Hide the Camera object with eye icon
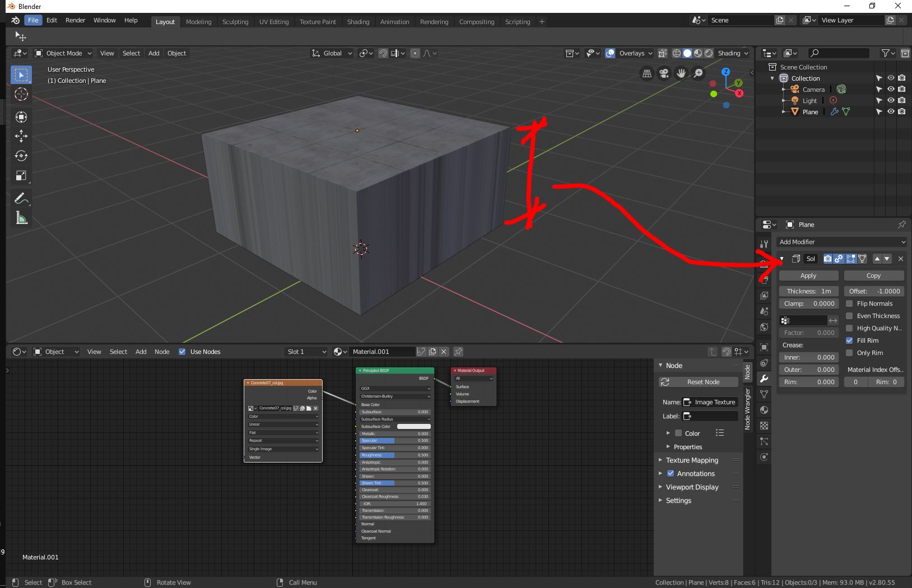Viewport: 912px width, 588px height. click(x=891, y=89)
